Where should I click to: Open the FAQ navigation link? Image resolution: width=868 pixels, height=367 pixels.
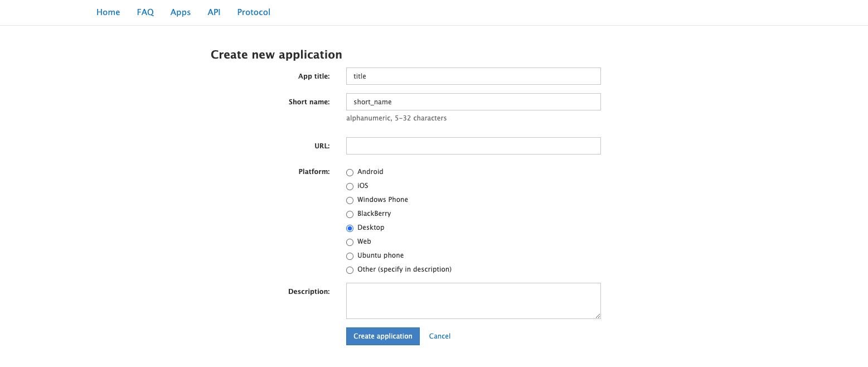pos(145,12)
